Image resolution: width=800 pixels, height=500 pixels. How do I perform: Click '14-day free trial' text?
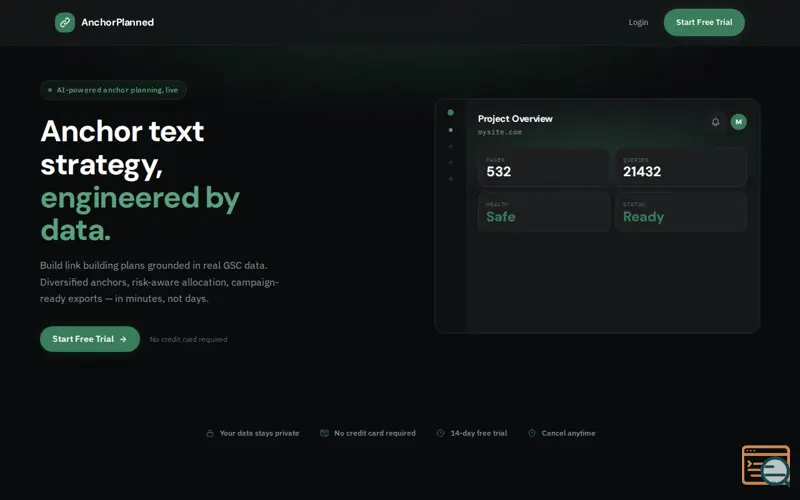479,433
